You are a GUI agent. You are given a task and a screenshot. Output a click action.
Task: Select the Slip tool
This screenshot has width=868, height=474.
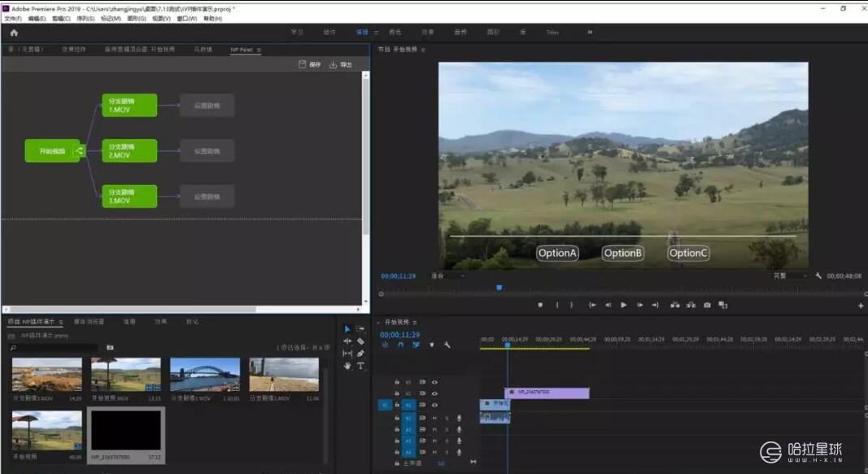point(347,354)
